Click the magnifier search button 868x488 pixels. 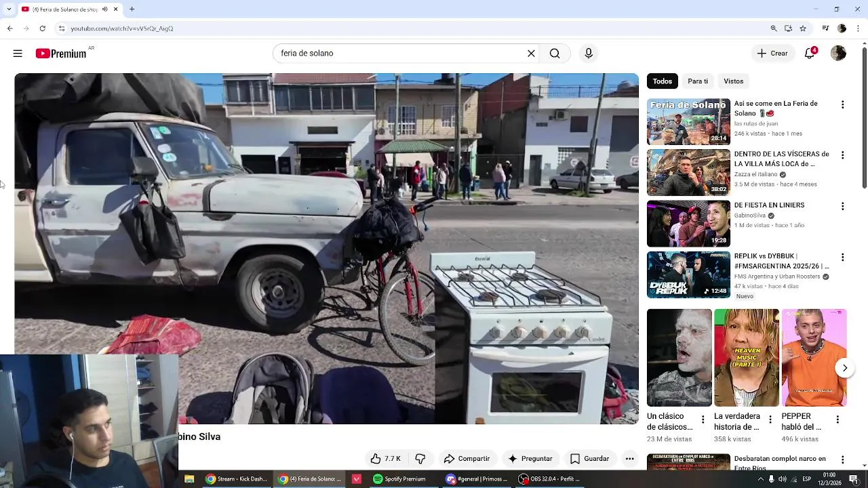click(555, 54)
